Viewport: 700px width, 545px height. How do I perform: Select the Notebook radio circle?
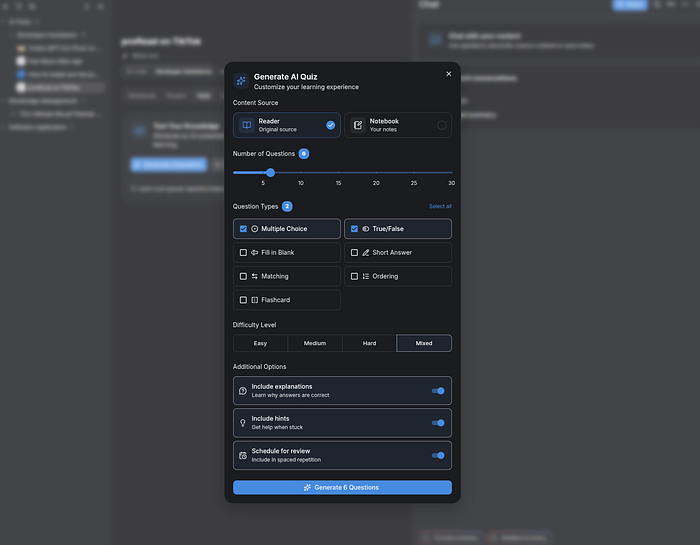441,125
